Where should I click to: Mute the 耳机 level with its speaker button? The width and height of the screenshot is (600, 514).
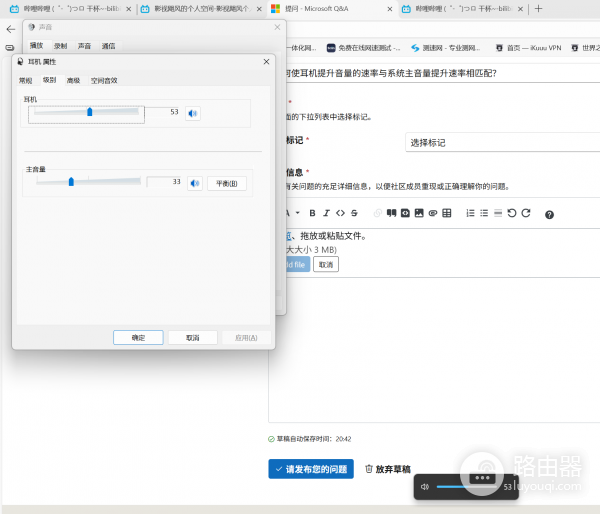pyautogui.click(x=193, y=113)
